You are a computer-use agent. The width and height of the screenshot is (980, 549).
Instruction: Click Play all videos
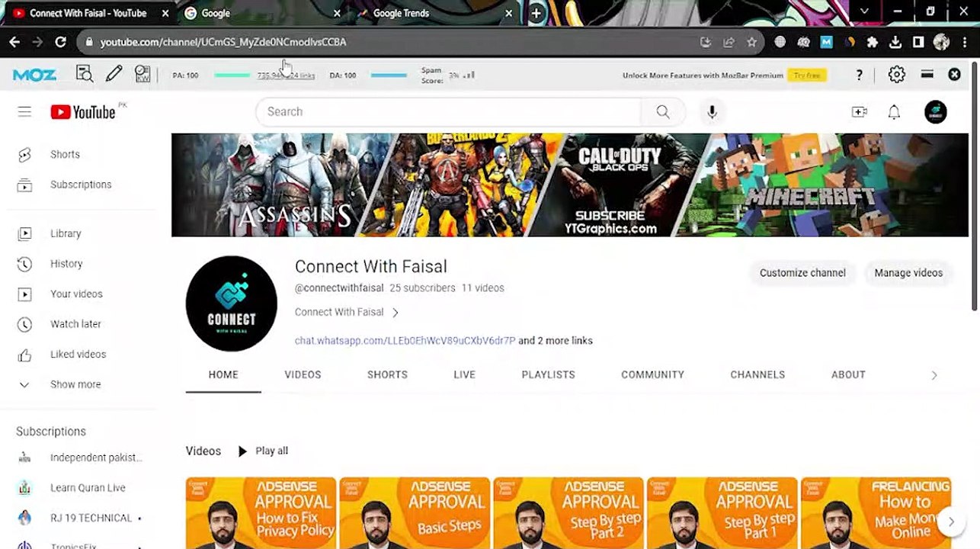coord(263,451)
